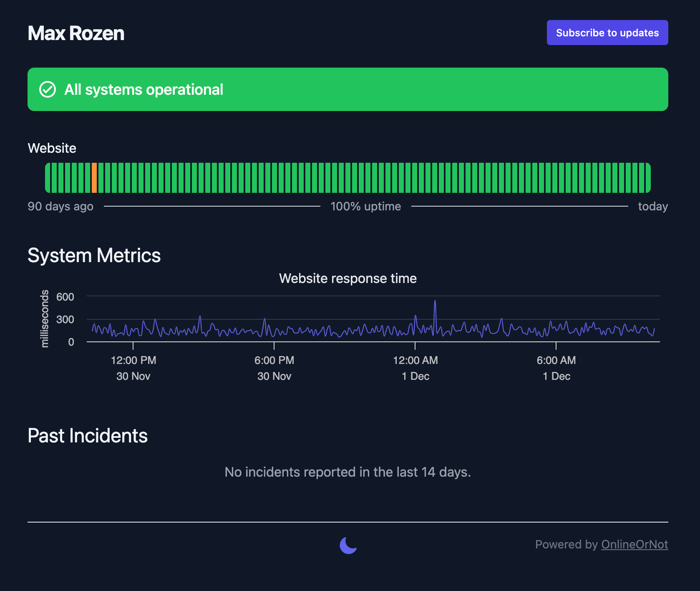
Task: Select the orange degraded-uptime bar
Action: [x=95, y=177]
